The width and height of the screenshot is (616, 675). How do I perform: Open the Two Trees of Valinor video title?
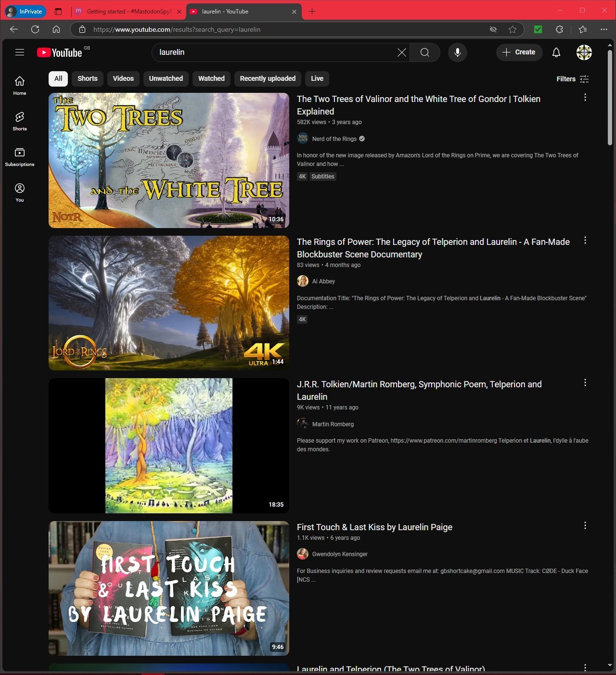pos(419,105)
